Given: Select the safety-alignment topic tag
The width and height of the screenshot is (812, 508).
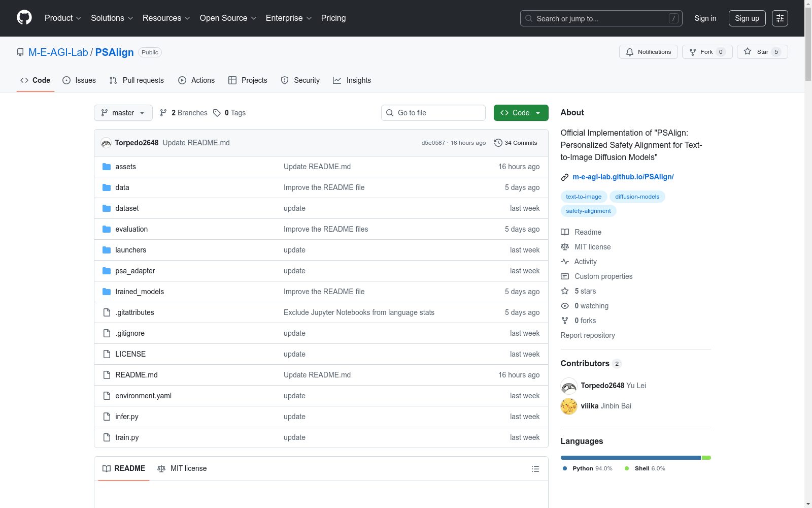Looking at the screenshot, I should click(x=589, y=211).
